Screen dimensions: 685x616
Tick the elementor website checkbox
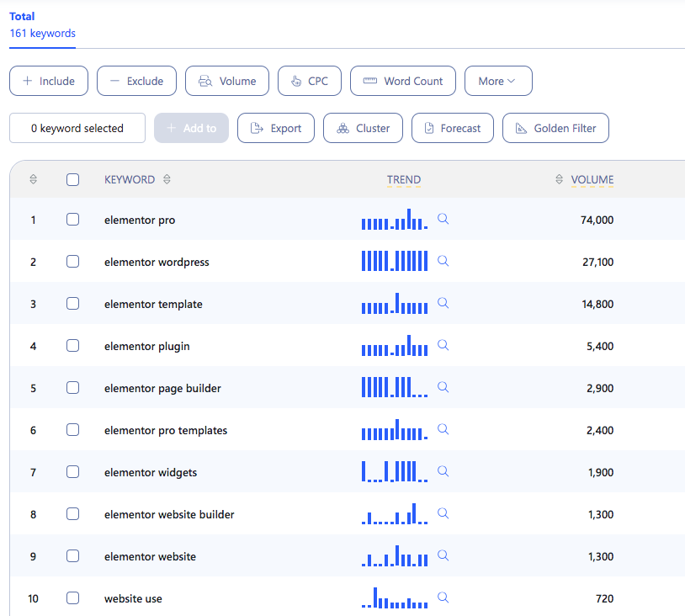pos(73,555)
